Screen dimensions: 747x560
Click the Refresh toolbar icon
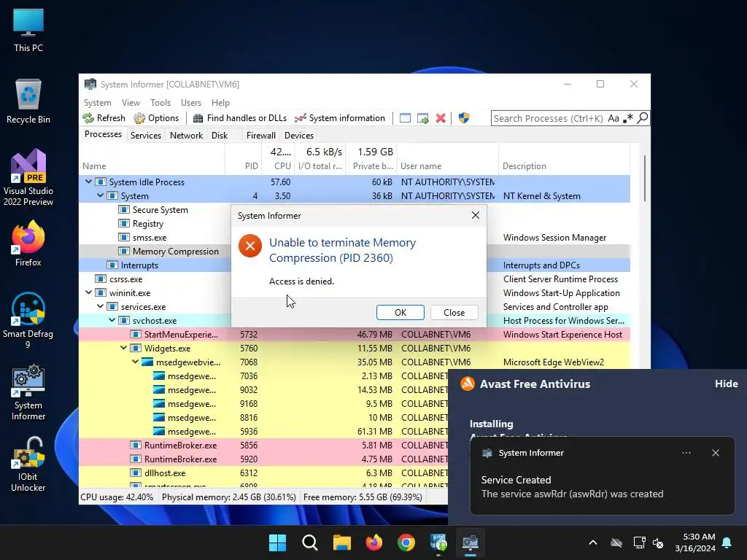click(88, 118)
